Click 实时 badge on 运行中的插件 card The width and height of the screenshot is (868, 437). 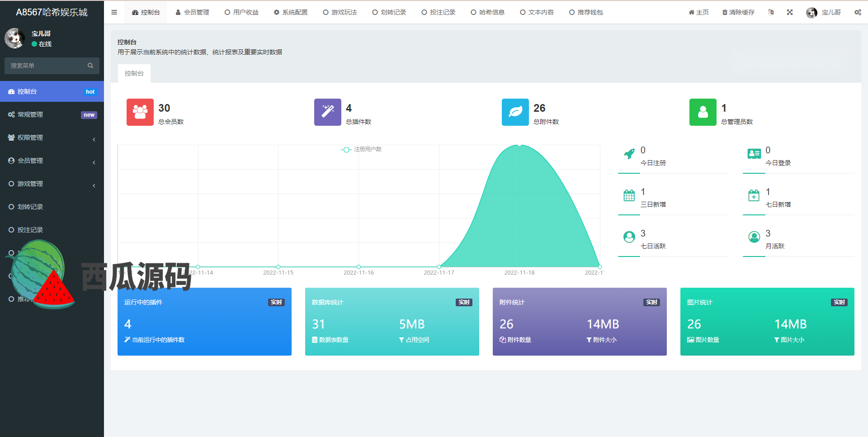click(x=277, y=302)
